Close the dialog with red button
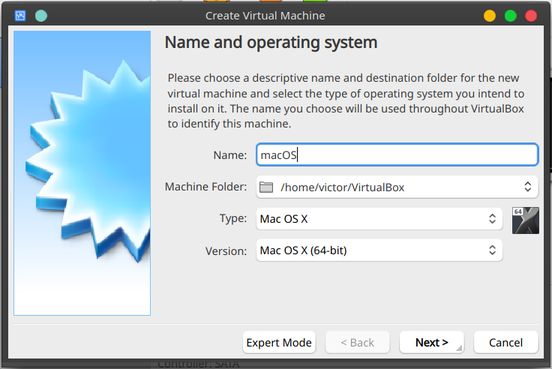 click(531, 16)
